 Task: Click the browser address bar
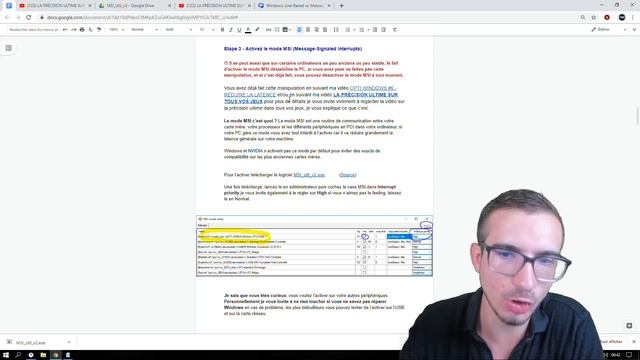tap(306, 18)
